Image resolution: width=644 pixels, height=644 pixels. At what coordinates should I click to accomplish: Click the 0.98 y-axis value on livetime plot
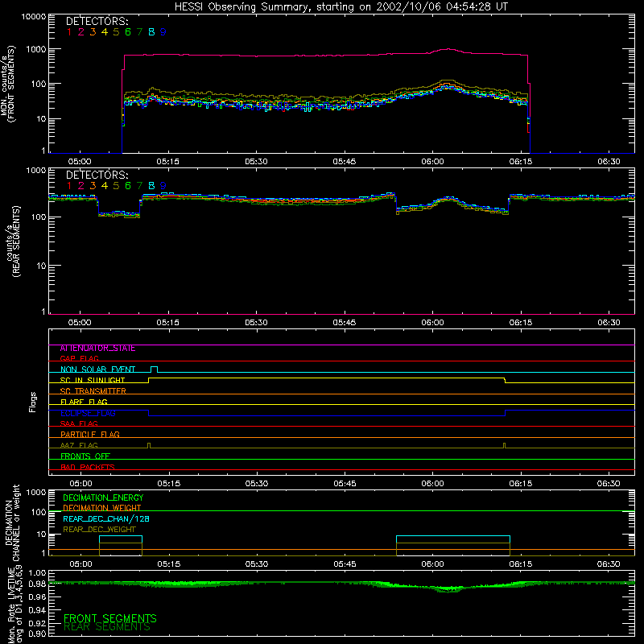point(37,584)
